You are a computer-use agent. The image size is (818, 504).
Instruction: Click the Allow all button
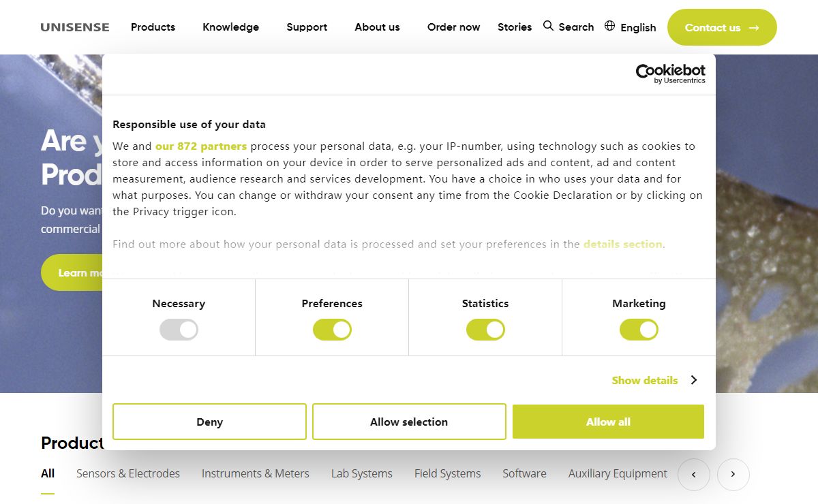click(x=608, y=422)
